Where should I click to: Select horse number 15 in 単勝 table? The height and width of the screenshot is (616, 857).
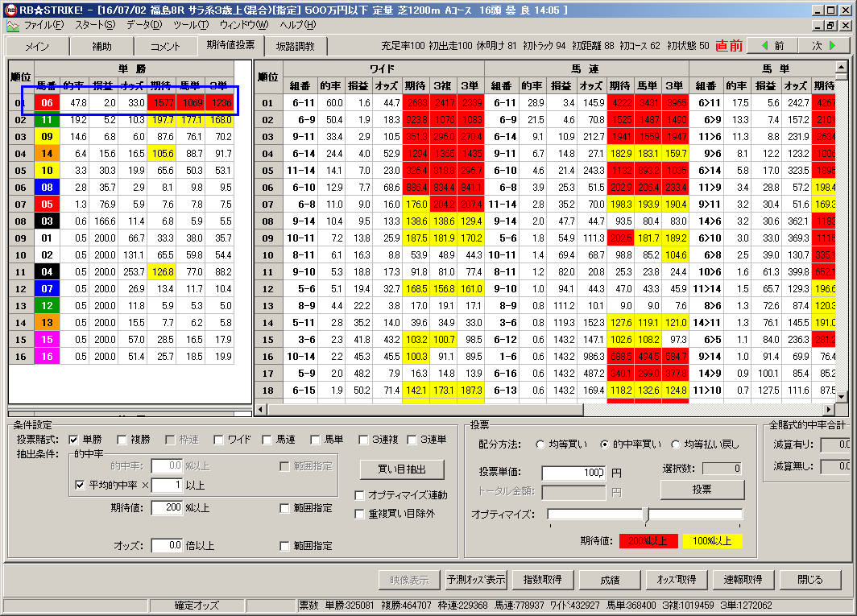(x=47, y=340)
